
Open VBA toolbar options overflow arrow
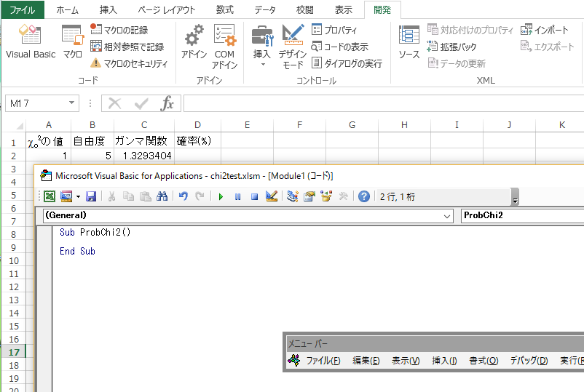pos(515,197)
